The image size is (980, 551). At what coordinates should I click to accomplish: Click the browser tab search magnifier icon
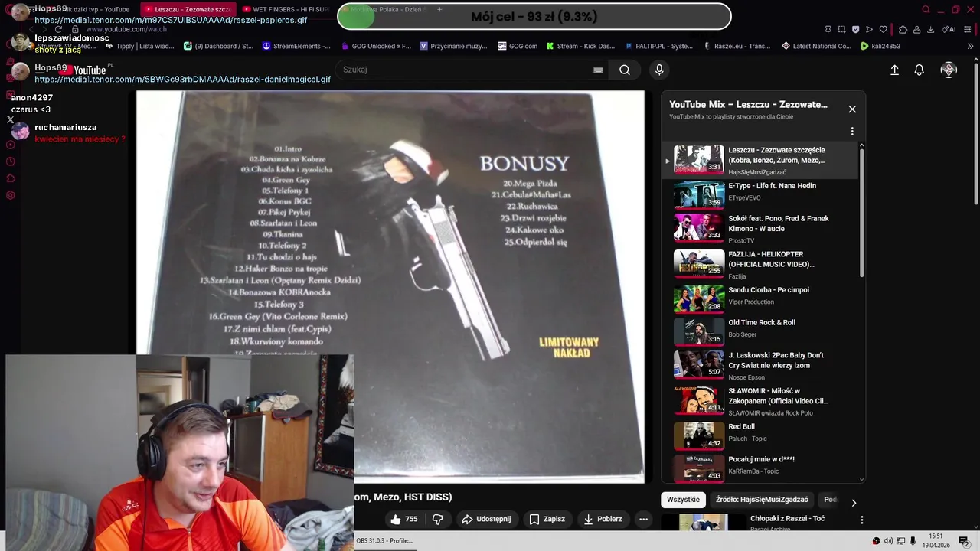[x=926, y=9]
